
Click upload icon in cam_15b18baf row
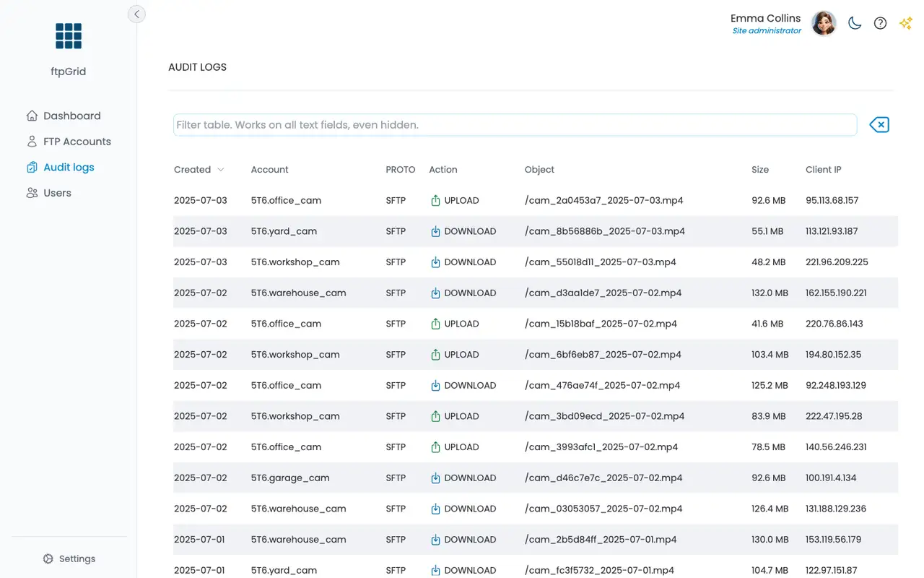point(435,324)
